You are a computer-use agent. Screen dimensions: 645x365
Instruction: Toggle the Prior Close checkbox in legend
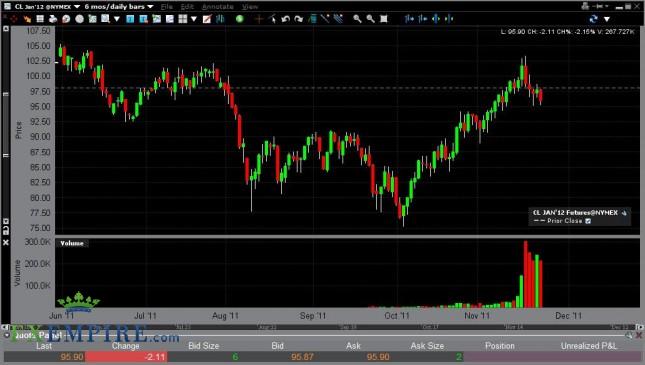pos(588,221)
